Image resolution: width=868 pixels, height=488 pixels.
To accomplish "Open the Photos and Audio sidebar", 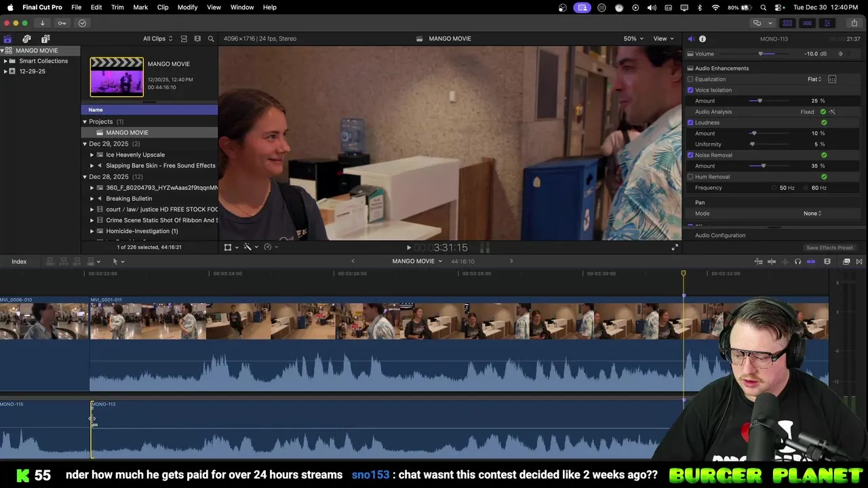I will tap(26, 39).
